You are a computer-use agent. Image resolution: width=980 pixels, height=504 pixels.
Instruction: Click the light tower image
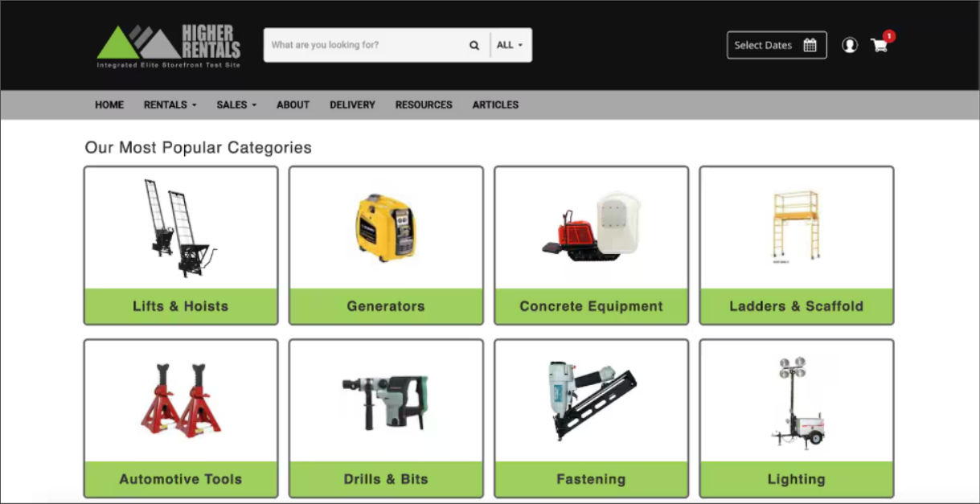(x=796, y=402)
